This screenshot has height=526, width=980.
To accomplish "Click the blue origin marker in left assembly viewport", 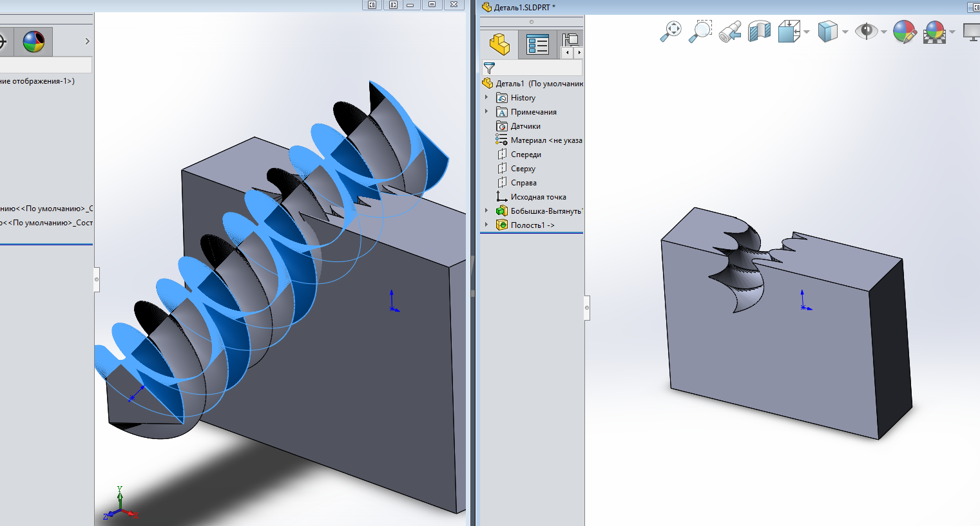I will coord(393,301).
